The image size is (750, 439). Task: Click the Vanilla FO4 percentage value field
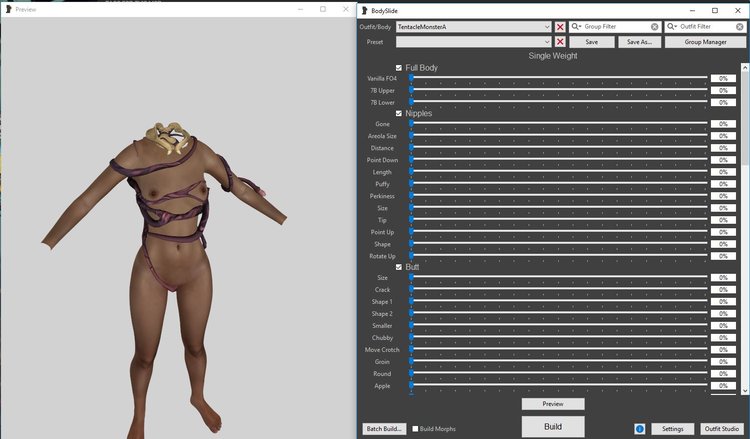click(x=723, y=78)
